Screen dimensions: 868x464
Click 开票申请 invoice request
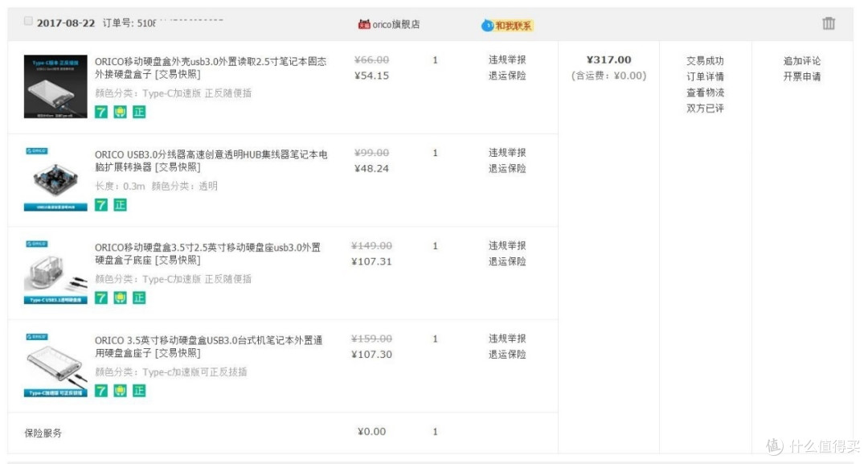802,77
